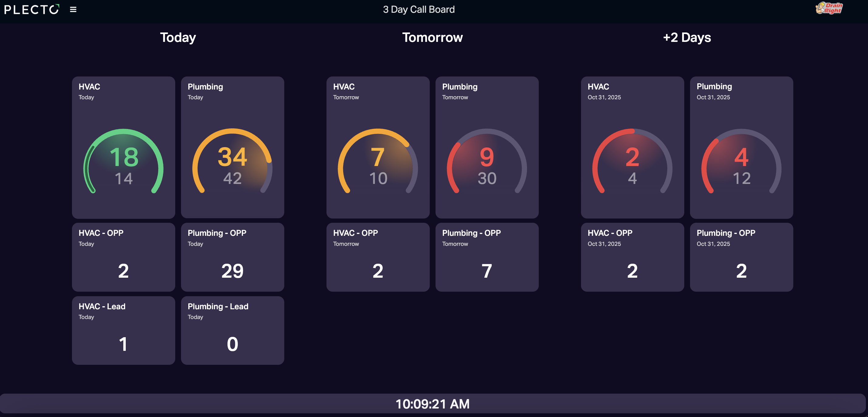Open the Plumbing - OPP Tomorrow card
Screen dimensions: 868x417
click(487, 257)
